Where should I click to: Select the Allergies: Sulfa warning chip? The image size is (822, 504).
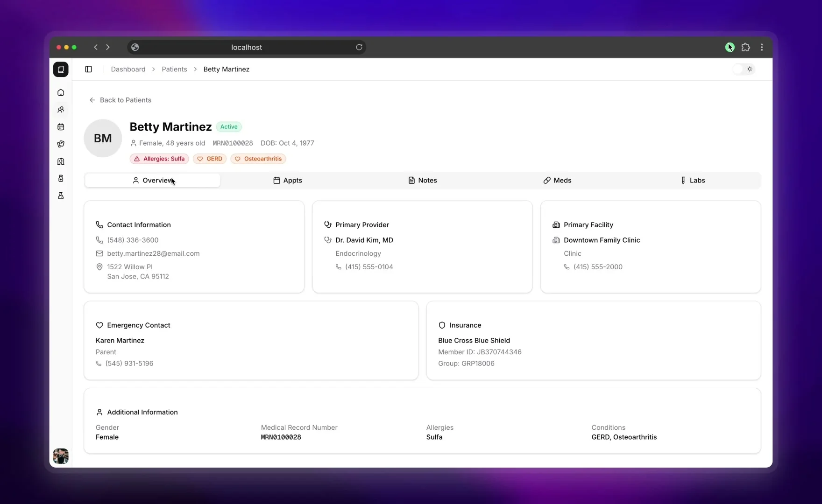pyautogui.click(x=159, y=159)
